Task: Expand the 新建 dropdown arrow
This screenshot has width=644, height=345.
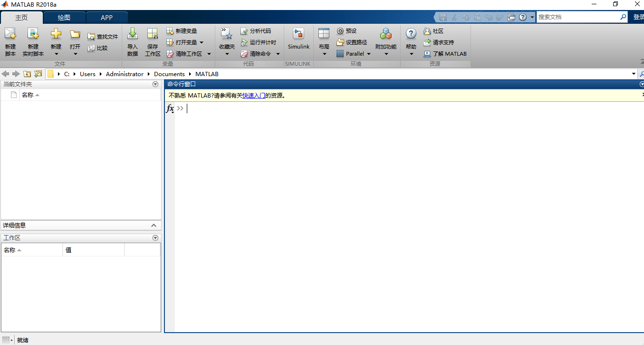Action: point(56,54)
